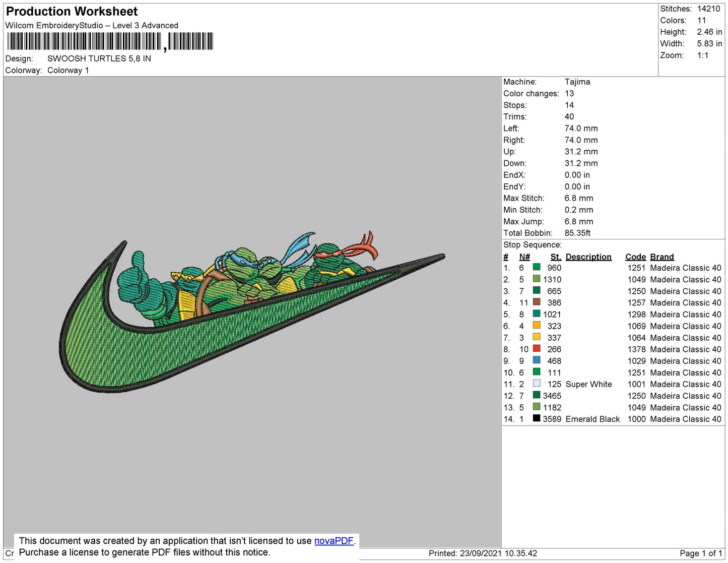Click the Description column header
Screen dimensions: 728x563
(588, 257)
